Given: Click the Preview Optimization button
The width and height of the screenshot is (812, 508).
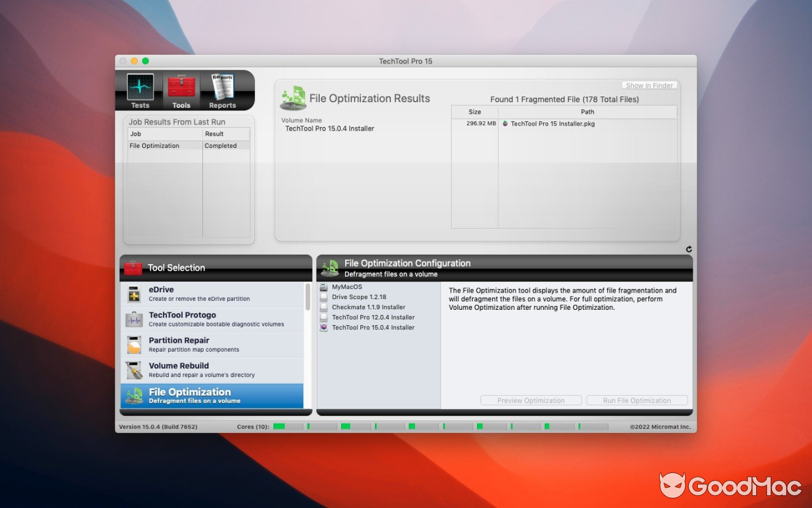Looking at the screenshot, I should (x=530, y=400).
